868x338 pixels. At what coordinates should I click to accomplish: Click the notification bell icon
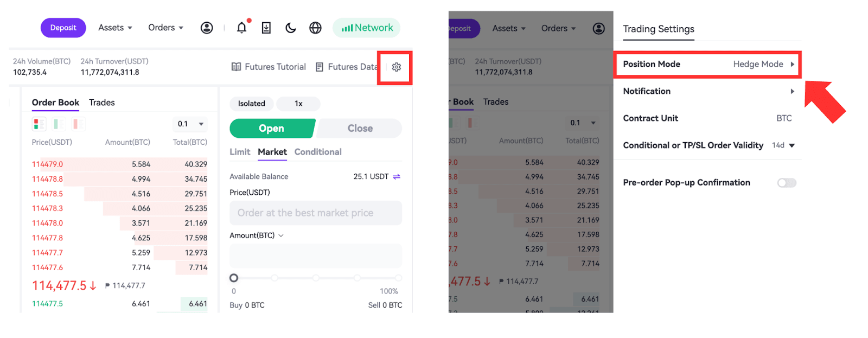point(242,28)
